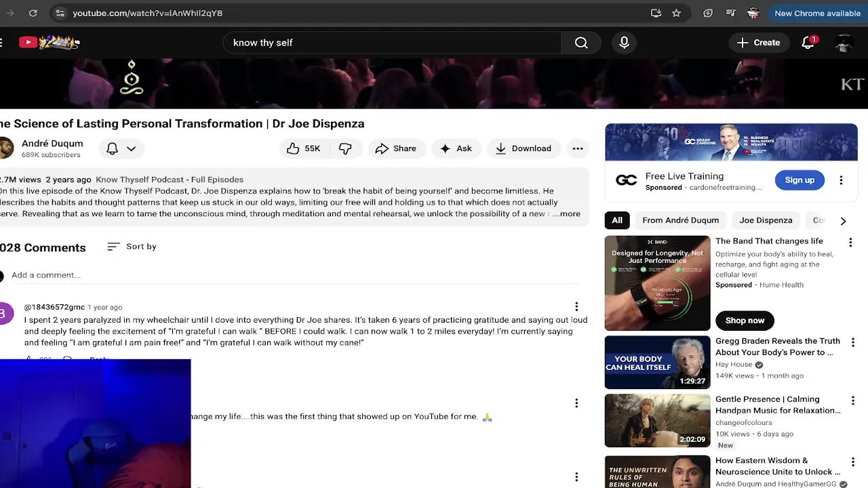
Task: Open the media control icon in the Chrome toolbar
Action: pyautogui.click(x=730, y=13)
